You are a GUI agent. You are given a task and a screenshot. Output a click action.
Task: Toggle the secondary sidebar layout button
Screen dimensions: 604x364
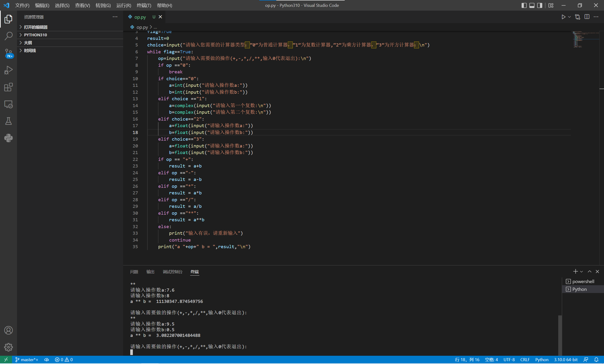540,5
